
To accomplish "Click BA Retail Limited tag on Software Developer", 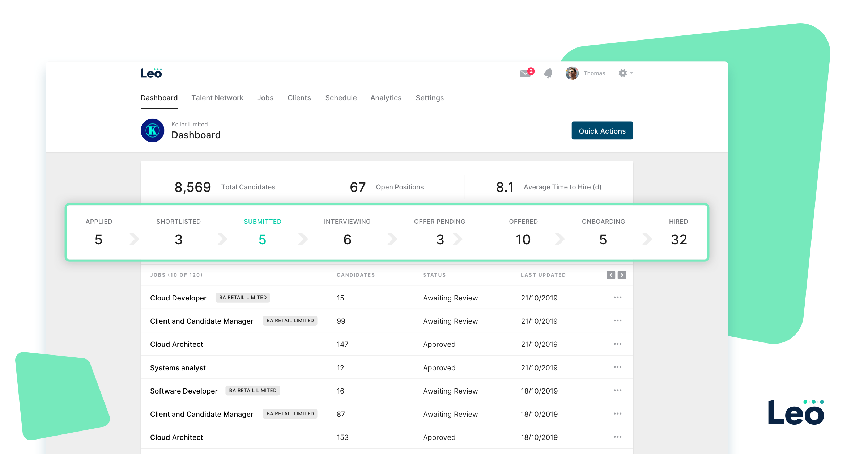I will (x=252, y=391).
